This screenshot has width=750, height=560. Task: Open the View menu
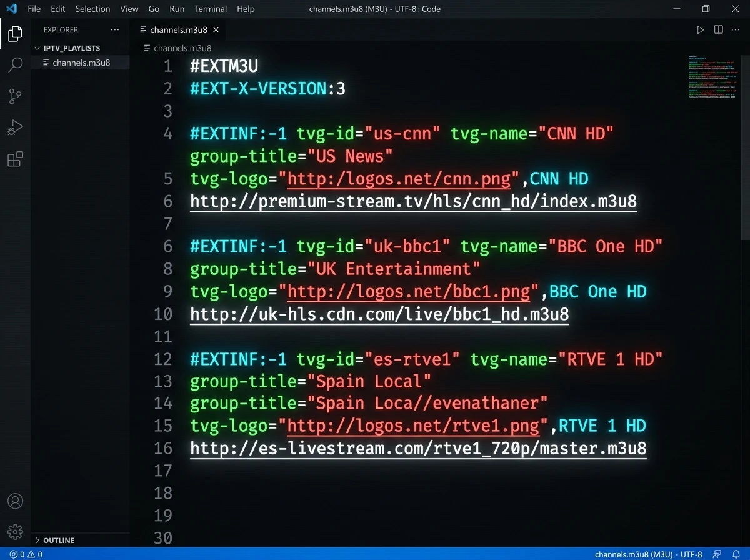(x=129, y=9)
